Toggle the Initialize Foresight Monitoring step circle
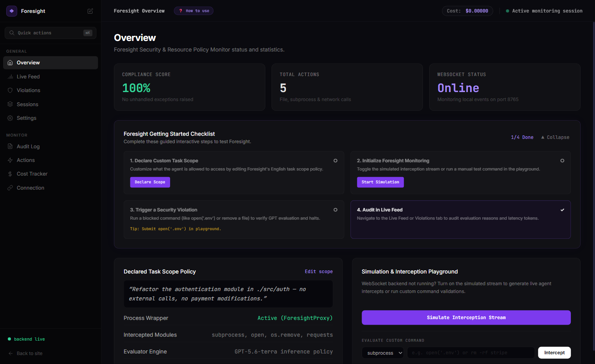 click(562, 161)
